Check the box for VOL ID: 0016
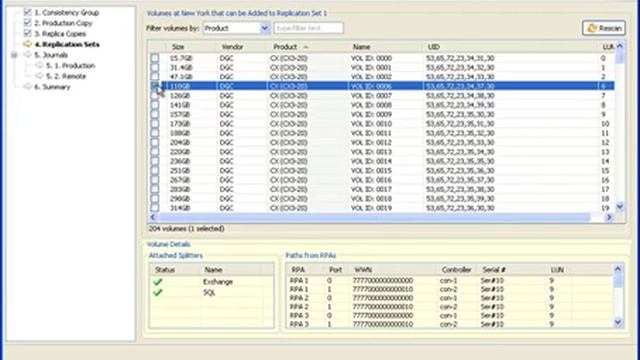The height and width of the screenshot is (360, 640). (155, 180)
